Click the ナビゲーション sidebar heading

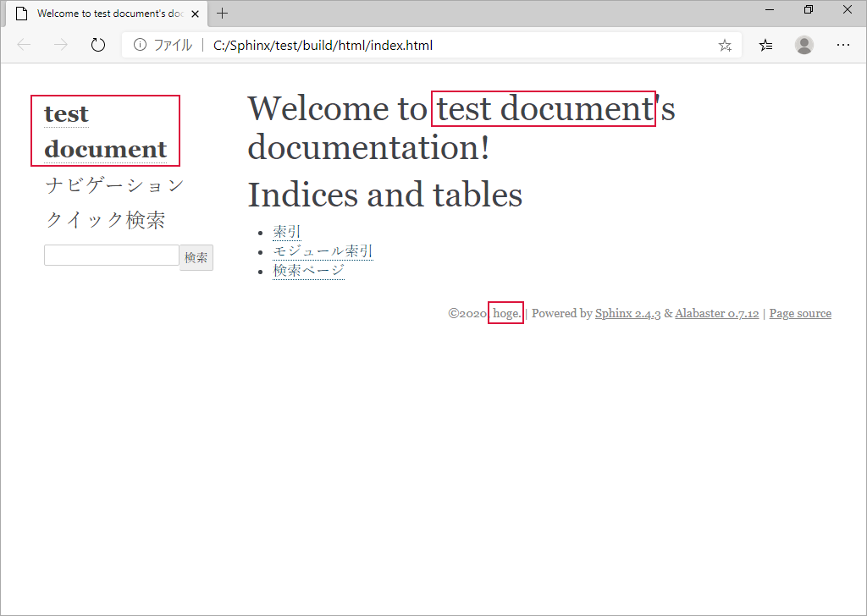[x=114, y=185]
